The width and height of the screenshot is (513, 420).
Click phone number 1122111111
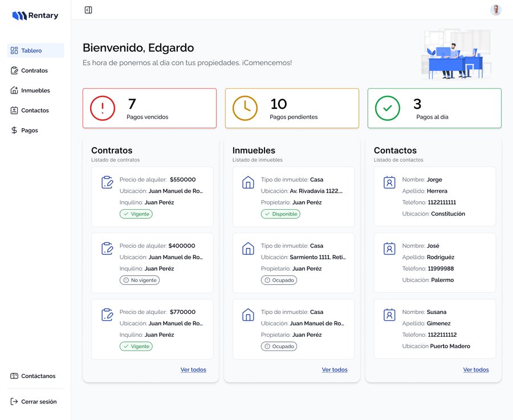[442, 202]
